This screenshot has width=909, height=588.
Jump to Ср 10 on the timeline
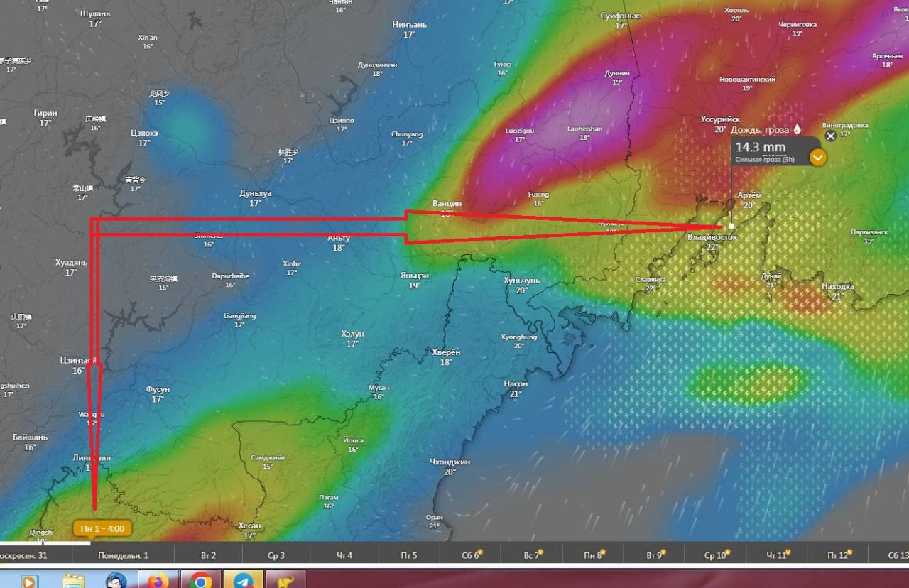click(715, 555)
